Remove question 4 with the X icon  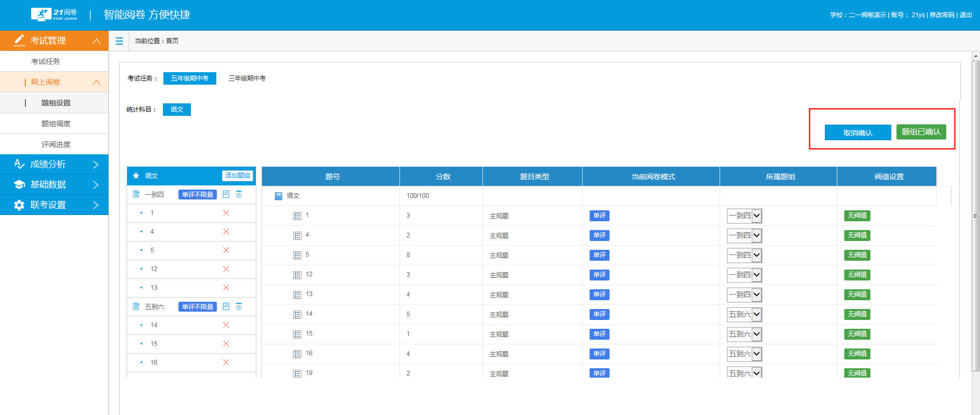(x=226, y=232)
